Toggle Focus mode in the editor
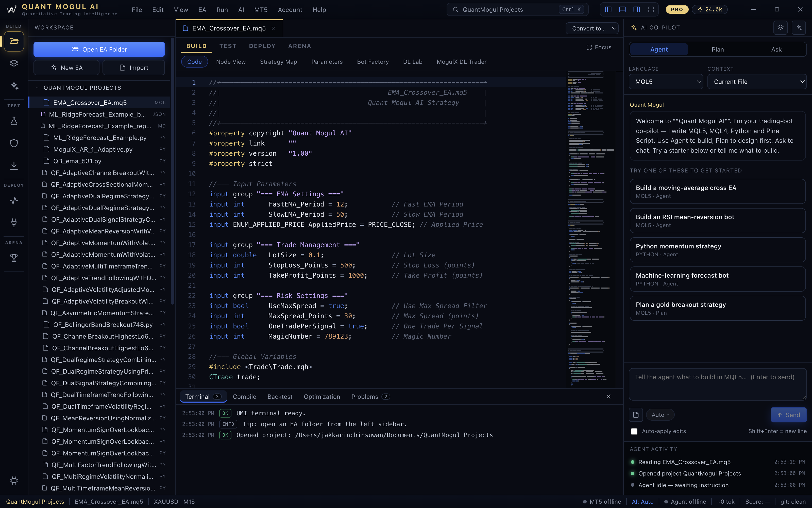The image size is (812, 508). 599,47
